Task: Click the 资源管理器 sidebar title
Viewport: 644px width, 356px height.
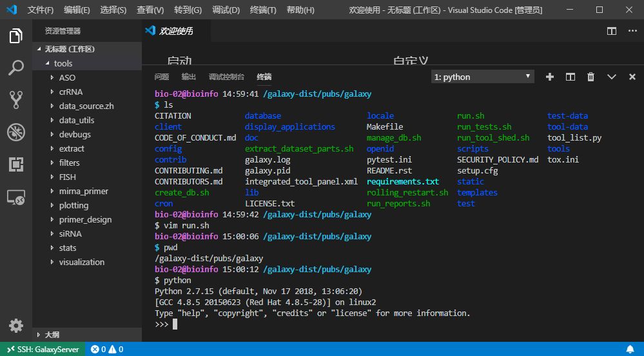Action: tap(63, 31)
